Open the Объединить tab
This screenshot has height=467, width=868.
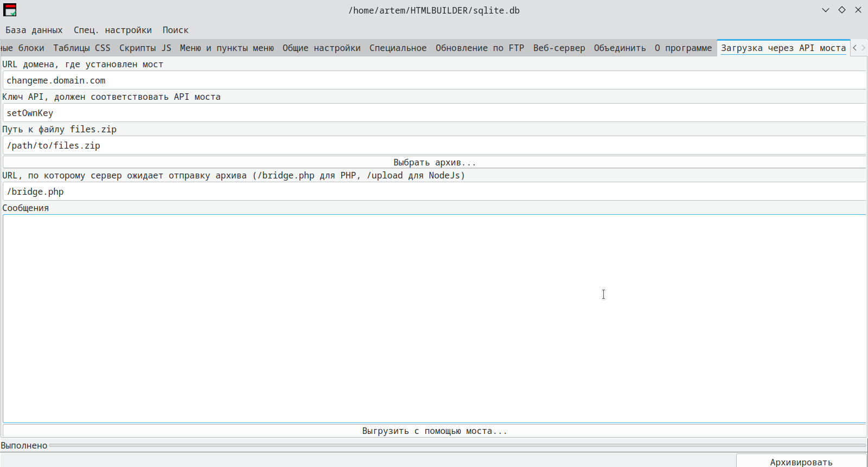(x=620, y=48)
